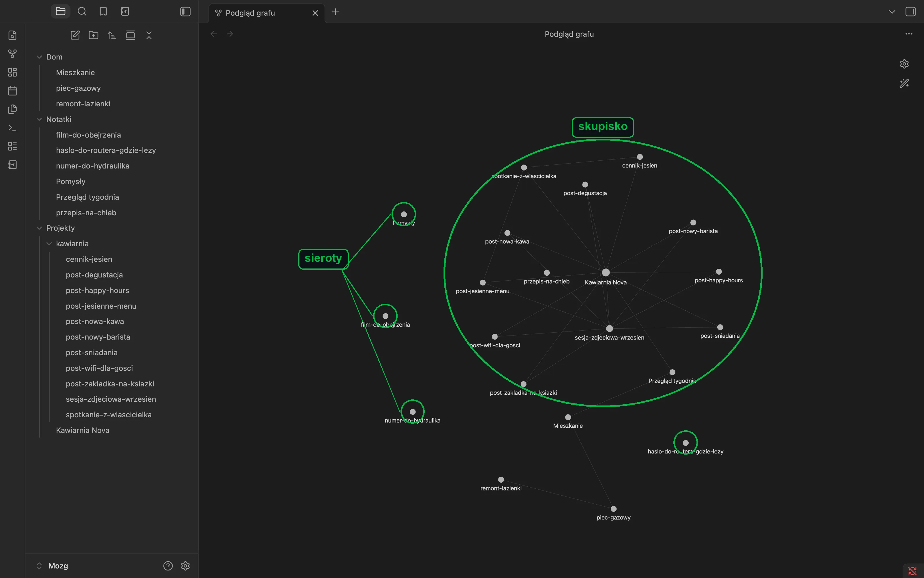924x578 pixels.
Task: Create a new note icon
Action: (75, 35)
